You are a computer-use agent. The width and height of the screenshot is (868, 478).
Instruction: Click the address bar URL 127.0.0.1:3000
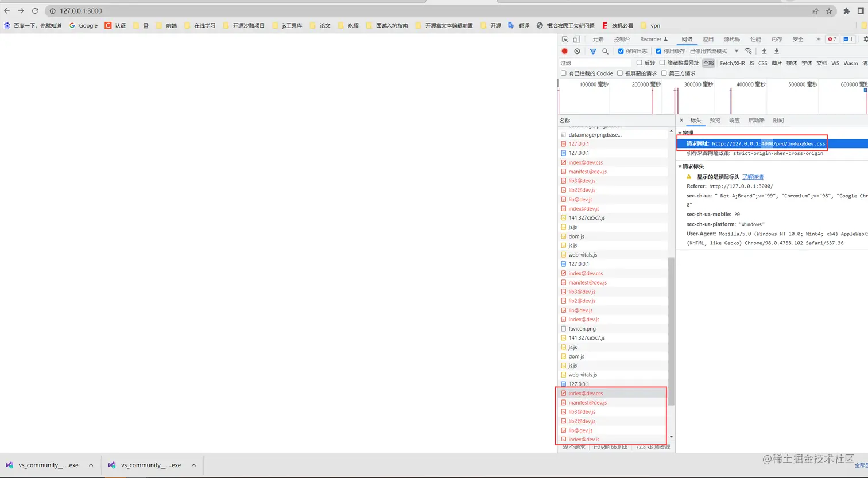(81, 11)
